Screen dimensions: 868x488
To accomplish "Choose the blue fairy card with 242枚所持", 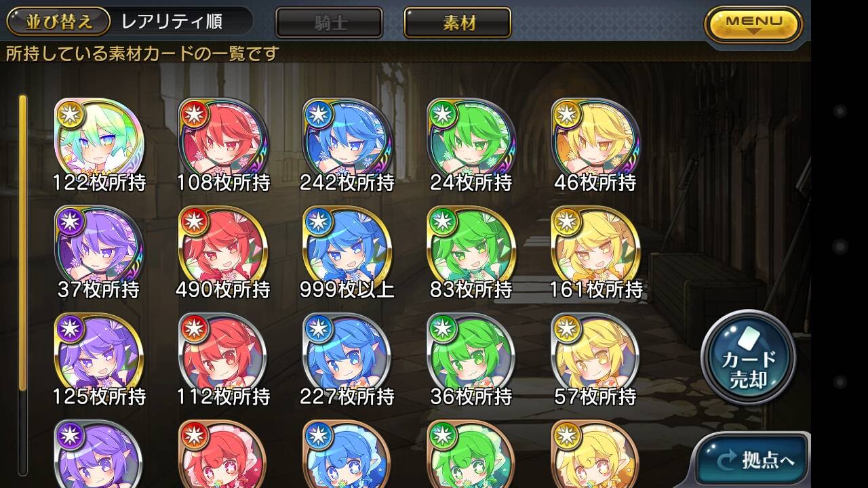I will click(x=347, y=143).
